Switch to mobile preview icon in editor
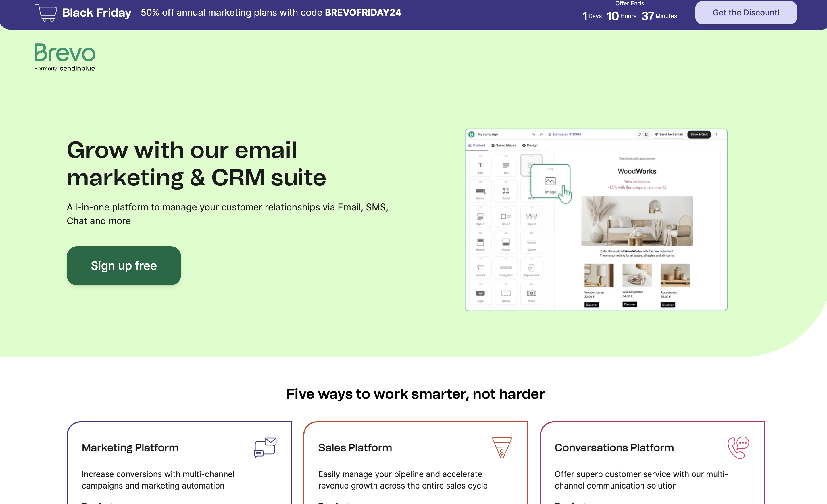This screenshot has height=504, width=827. (646, 135)
